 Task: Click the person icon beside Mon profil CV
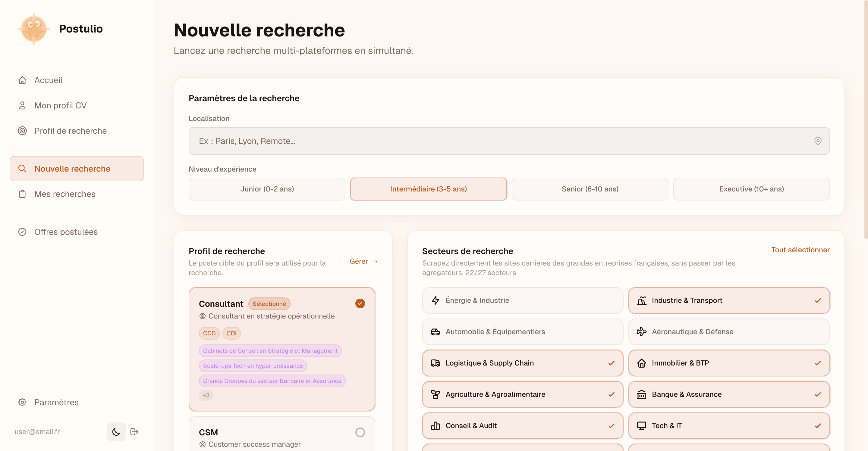22,105
